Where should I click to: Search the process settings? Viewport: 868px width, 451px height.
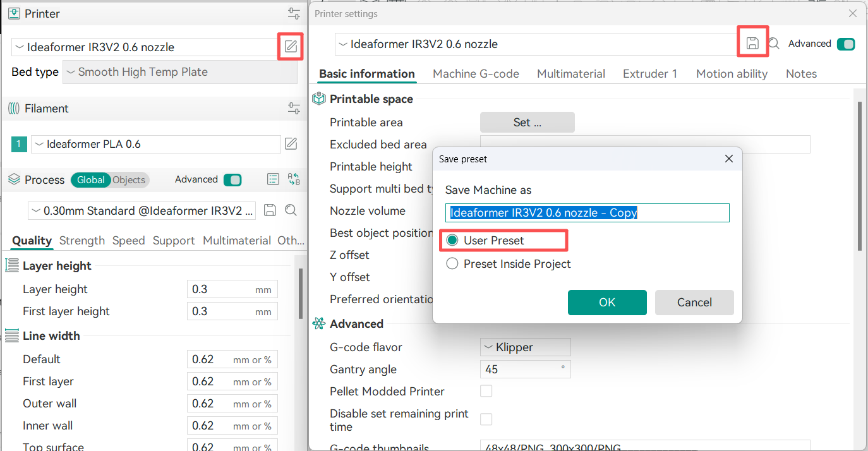coord(291,210)
